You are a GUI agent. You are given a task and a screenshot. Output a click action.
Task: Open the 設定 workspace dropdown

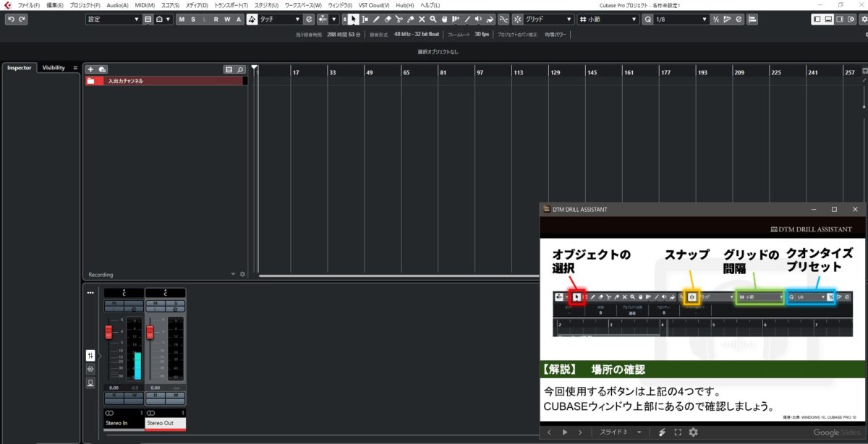[113, 20]
